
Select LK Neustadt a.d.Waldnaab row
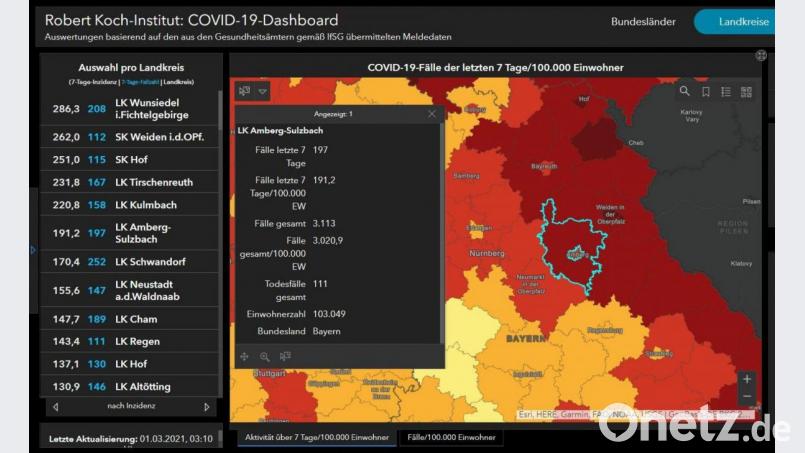click(130, 290)
